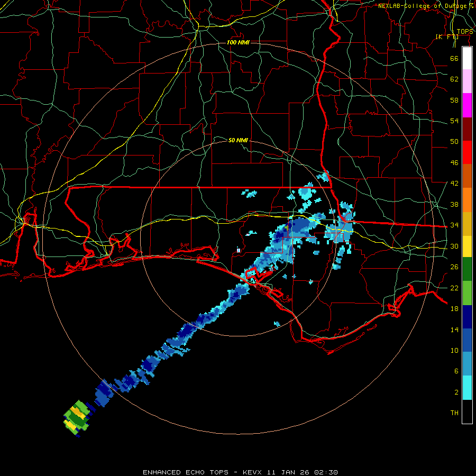Viewport: 476px width, 476px height.
Task: Click the '22' legend value label
Action: (x=454, y=288)
